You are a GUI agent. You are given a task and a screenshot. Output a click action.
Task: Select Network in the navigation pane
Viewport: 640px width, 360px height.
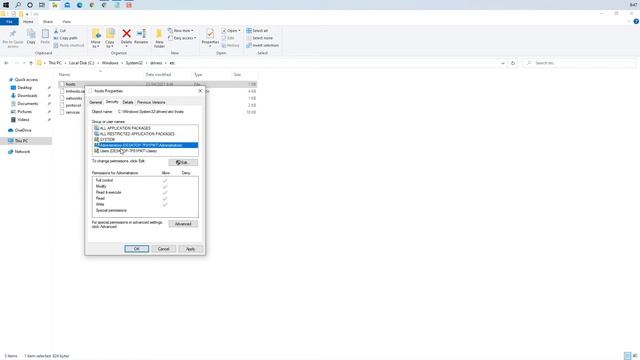(x=22, y=151)
